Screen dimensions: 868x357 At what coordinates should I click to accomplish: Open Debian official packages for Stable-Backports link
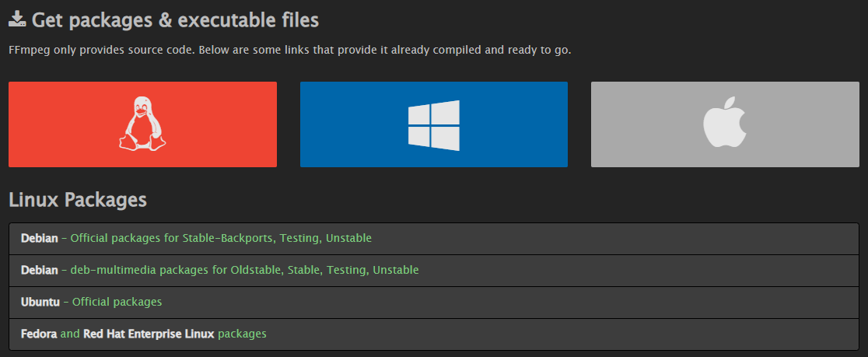coord(434,239)
